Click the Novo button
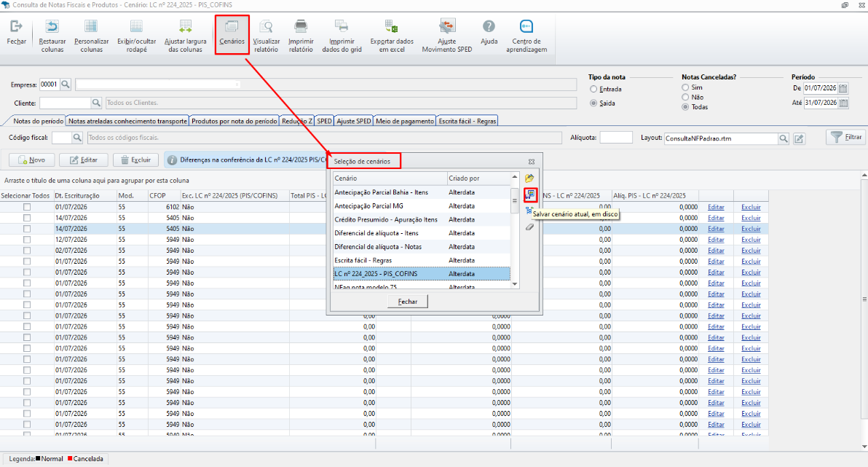 31,160
